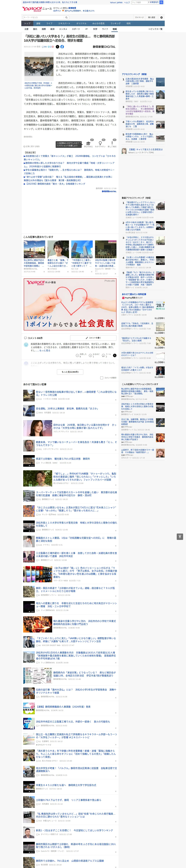The height and width of the screenshot is (868, 186).
Task: Open comment count bubble showing 86 under headline
Action: pyautogui.click(x=44, y=47)
